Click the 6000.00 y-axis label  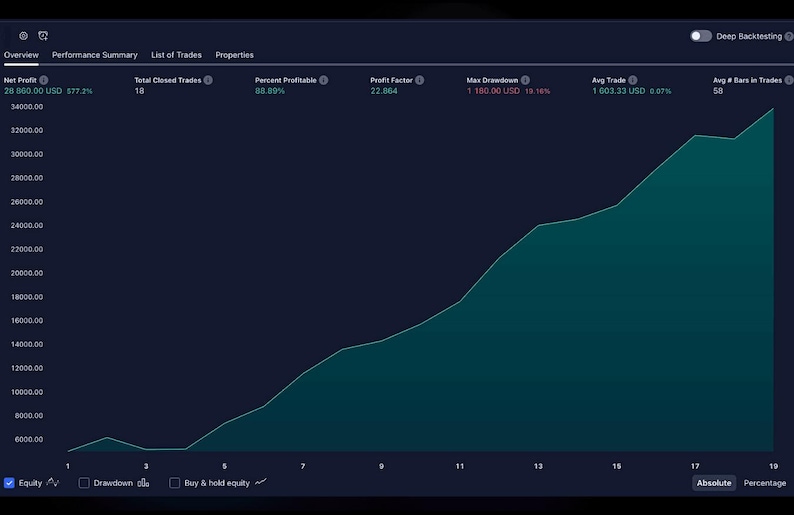29,440
